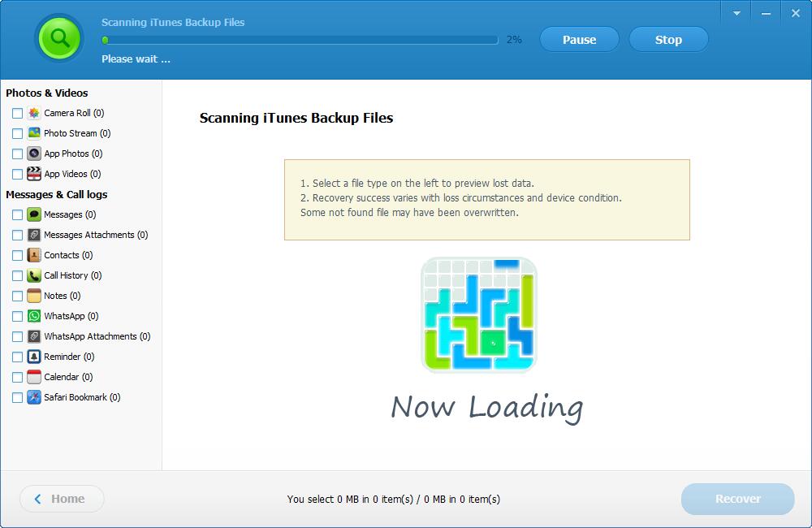Close the recovery application window
Viewport: 812px width, 528px height.
796,14
